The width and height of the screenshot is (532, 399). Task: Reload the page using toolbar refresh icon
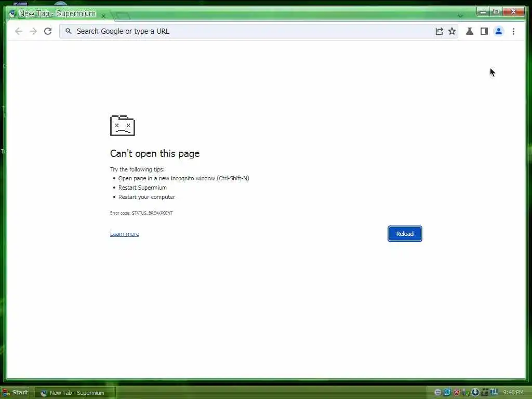pyautogui.click(x=48, y=31)
